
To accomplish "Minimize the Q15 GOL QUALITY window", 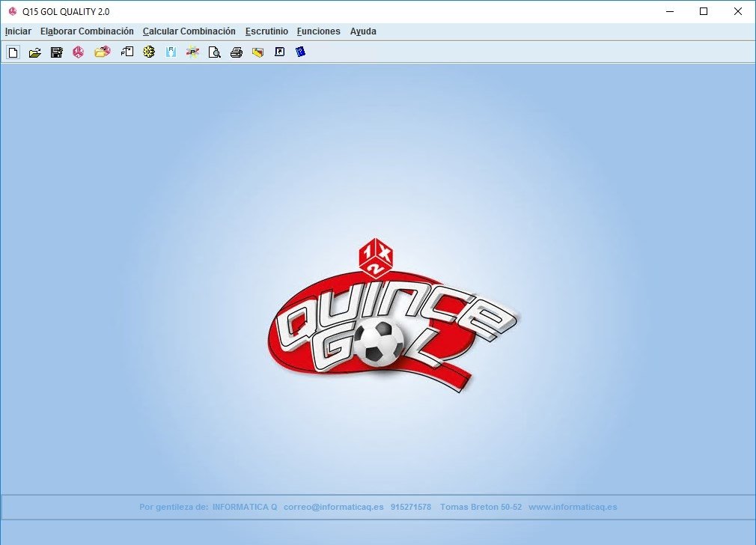I will (670, 11).
